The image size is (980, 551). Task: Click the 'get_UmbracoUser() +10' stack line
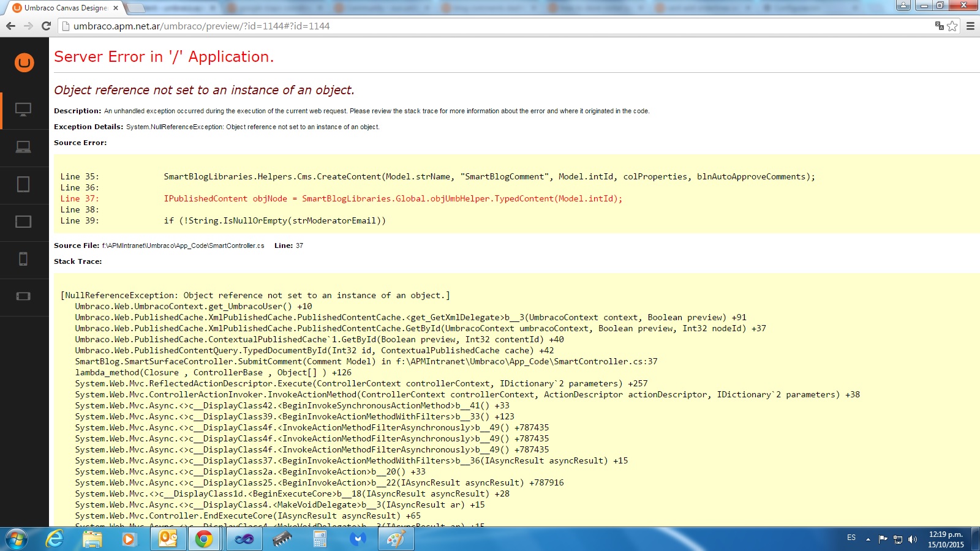194,306
